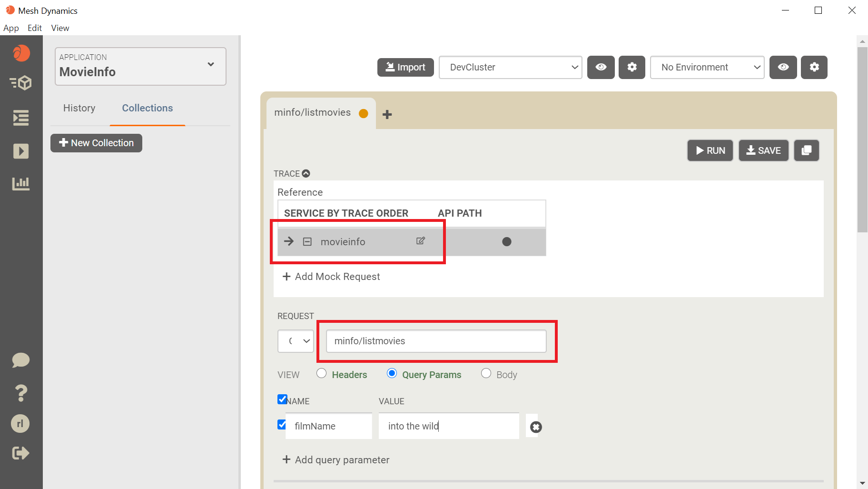Image resolution: width=868 pixels, height=489 pixels.
Task: Click the Mesh Dynamics logo in sidebar
Action: pos(21,53)
